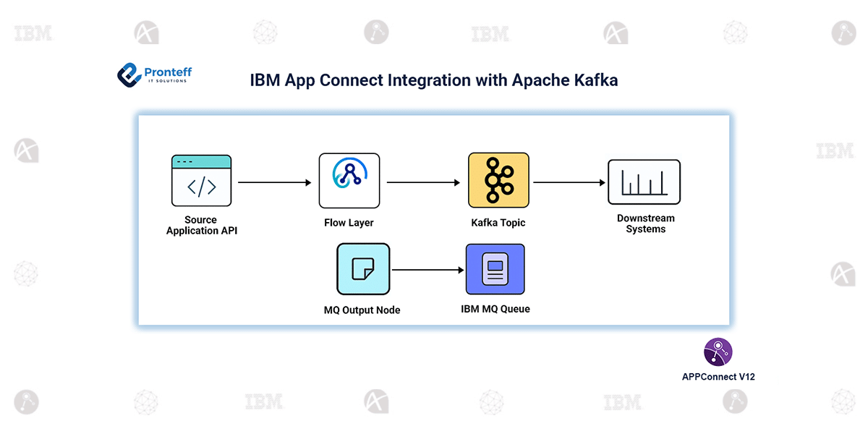
Task: Click the IBM watermark in top-left corner
Action: (x=31, y=33)
